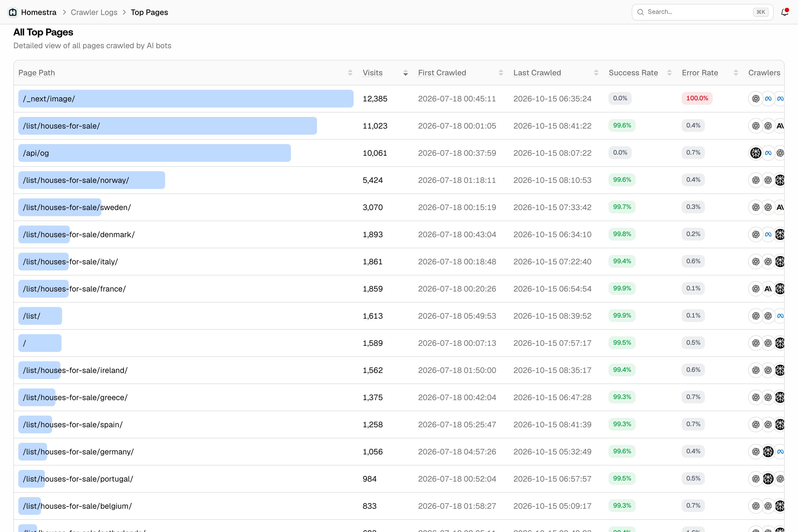The width and height of the screenshot is (798, 532).
Task: Click the first OpenAI crawler icon in greece row
Action: pyautogui.click(x=756, y=397)
